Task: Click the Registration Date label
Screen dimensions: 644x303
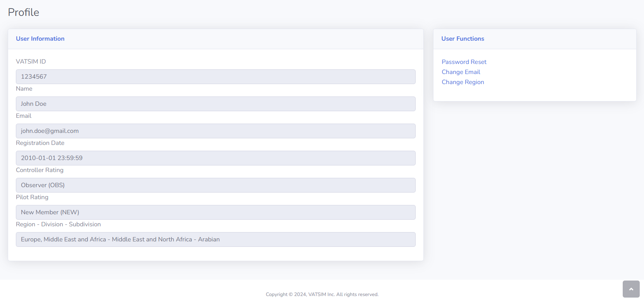Action: 40,143
